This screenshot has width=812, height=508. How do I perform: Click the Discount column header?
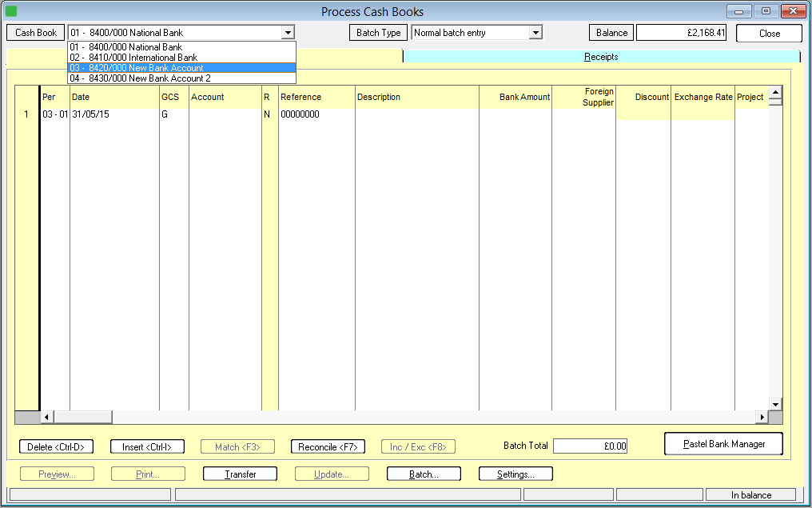click(643, 97)
